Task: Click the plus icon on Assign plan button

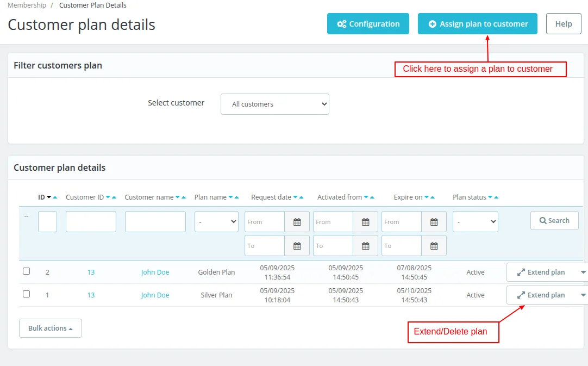Action: pos(432,23)
